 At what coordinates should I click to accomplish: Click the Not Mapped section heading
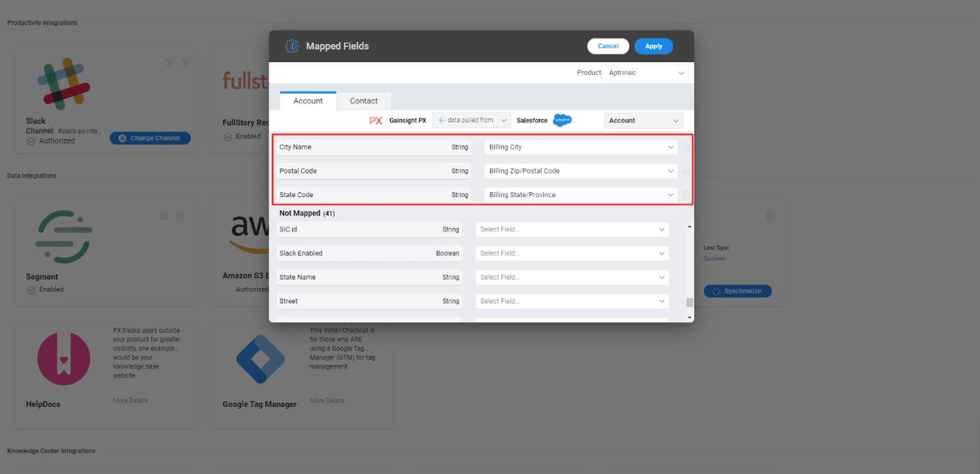(x=307, y=213)
